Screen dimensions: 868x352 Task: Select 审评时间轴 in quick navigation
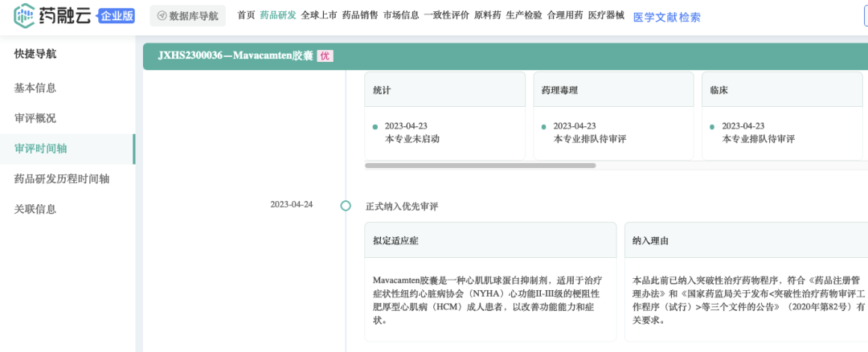pyautogui.click(x=68, y=149)
